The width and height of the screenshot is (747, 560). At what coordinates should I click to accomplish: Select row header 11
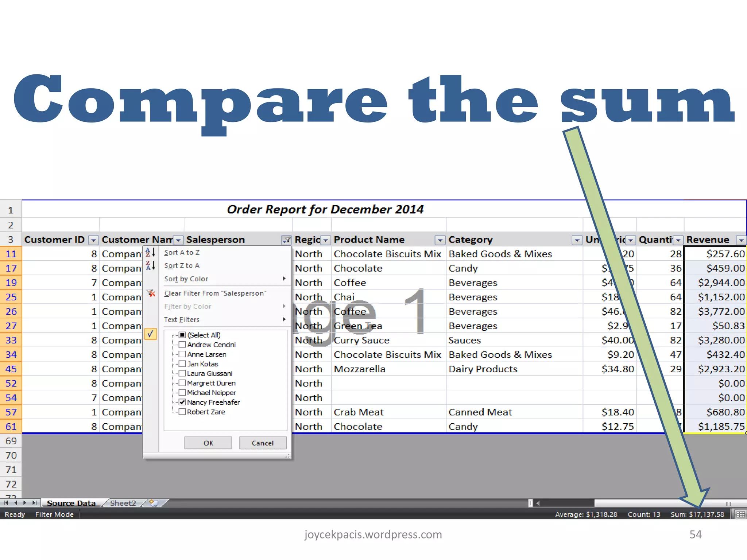(11, 254)
